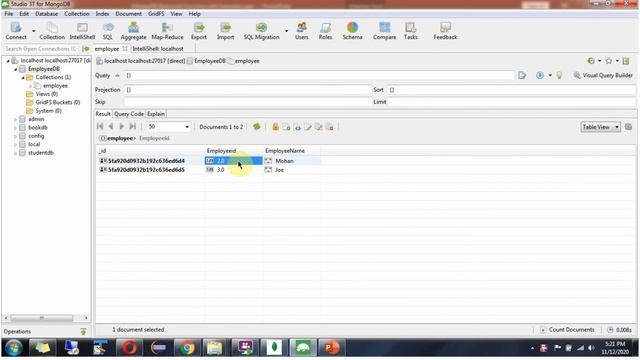Go to first page of results
The height and width of the screenshot is (360, 640).
point(100,127)
